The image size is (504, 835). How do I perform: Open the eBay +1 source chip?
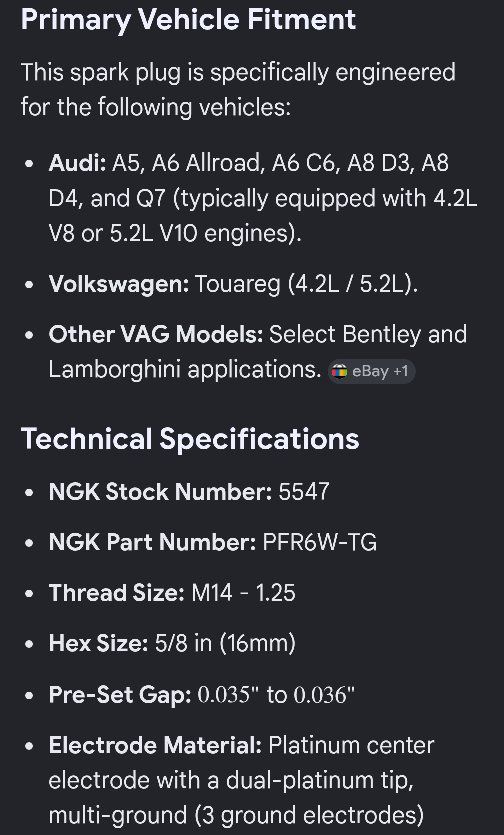tap(371, 371)
